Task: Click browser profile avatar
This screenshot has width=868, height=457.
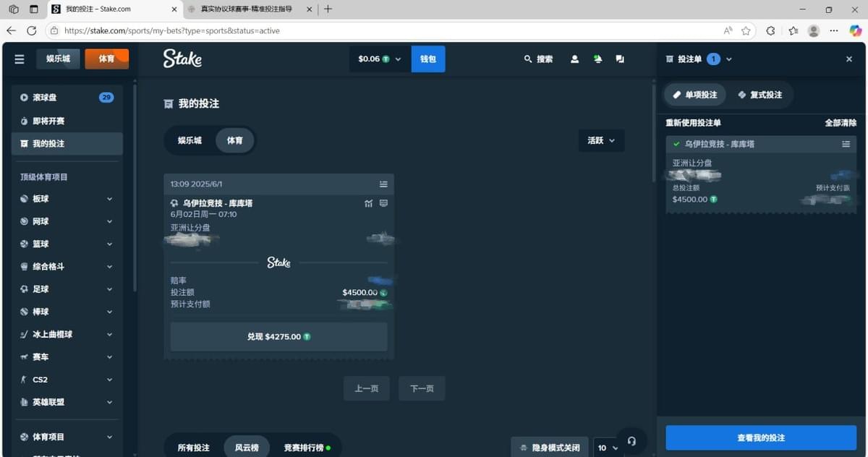Action: (x=814, y=30)
